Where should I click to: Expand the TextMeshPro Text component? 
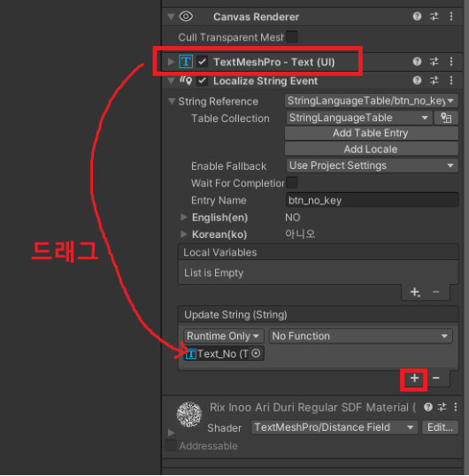(x=171, y=62)
